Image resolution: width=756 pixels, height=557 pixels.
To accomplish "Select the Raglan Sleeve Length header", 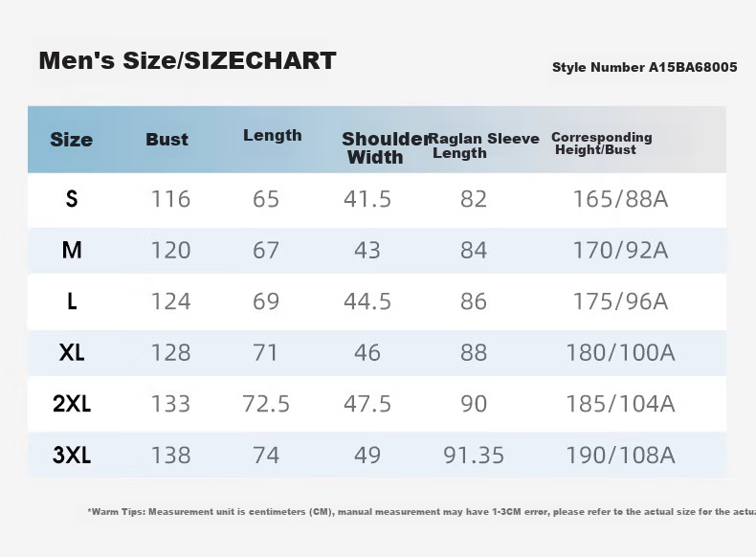I will coord(483,145).
